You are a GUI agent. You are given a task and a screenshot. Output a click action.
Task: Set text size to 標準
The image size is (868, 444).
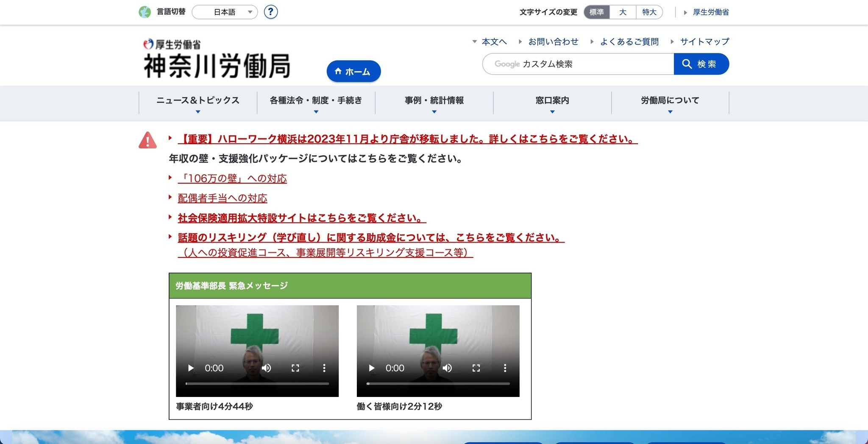(597, 12)
